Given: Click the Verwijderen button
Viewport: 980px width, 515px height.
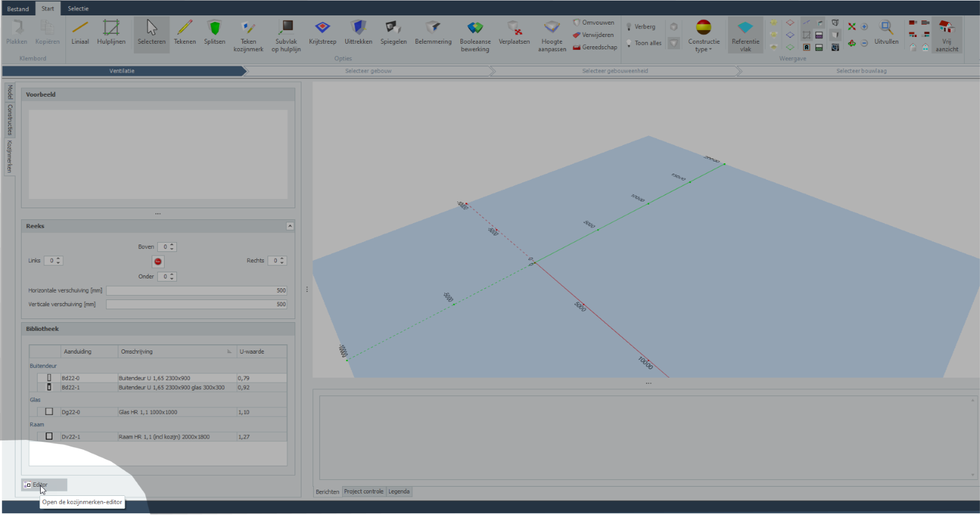Looking at the screenshot, I should [x=593, y=35].
